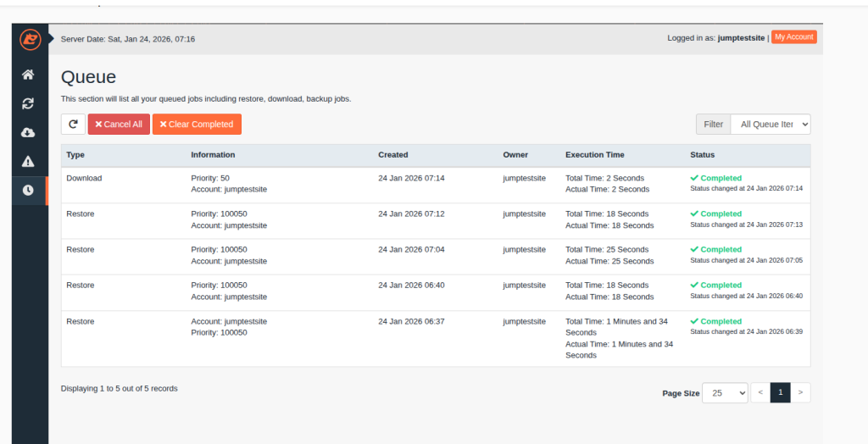Click the Execution Time column header
Image resolution: width=868 pixels, height=444 pixels.
pyautogui.click(x=594, y=155)
